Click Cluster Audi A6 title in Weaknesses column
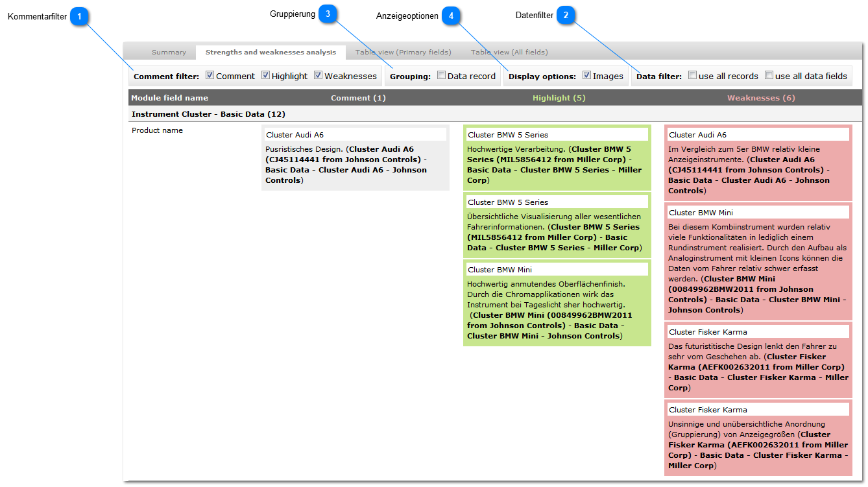The width and height of the screenshot is (868, 487). pyautogui.click(x=758, y=135)
